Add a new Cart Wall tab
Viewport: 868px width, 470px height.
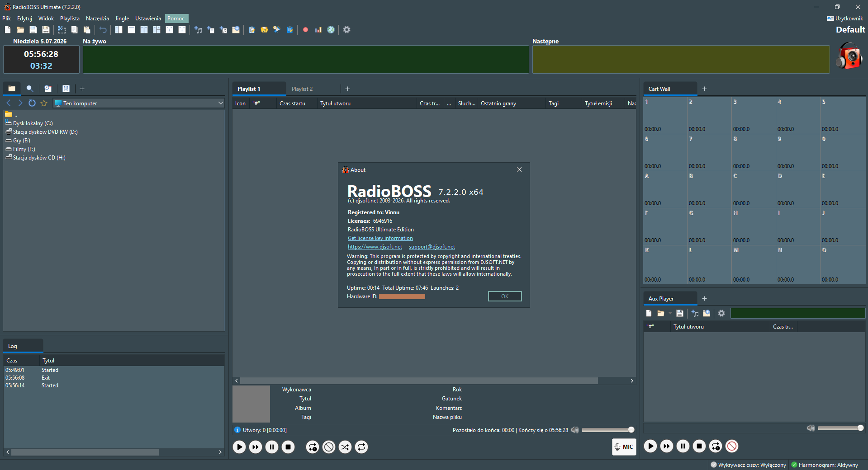(x=704, y=89)
